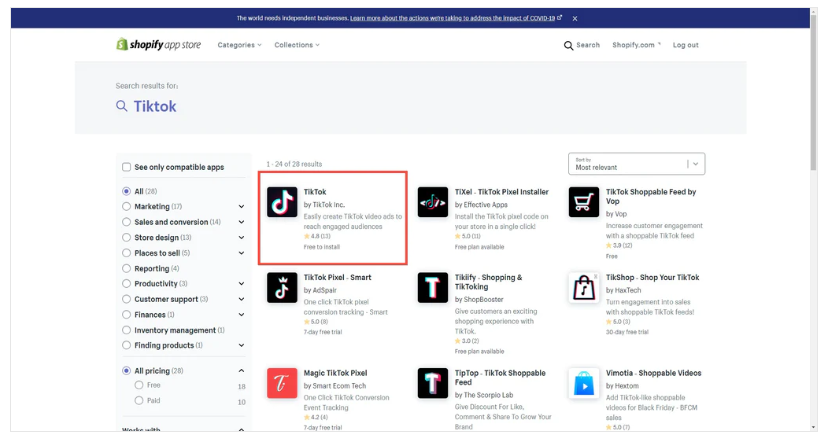This screenshot has height=439, width=825.
Task: Select Sales and conversion radio
Action: pyautogui.click(x=126, y=222)
